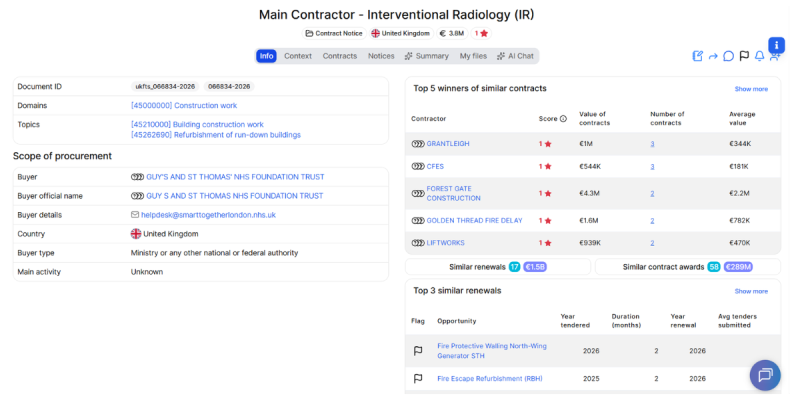
Task: Open the CFES contractor link
Action: 435,166
